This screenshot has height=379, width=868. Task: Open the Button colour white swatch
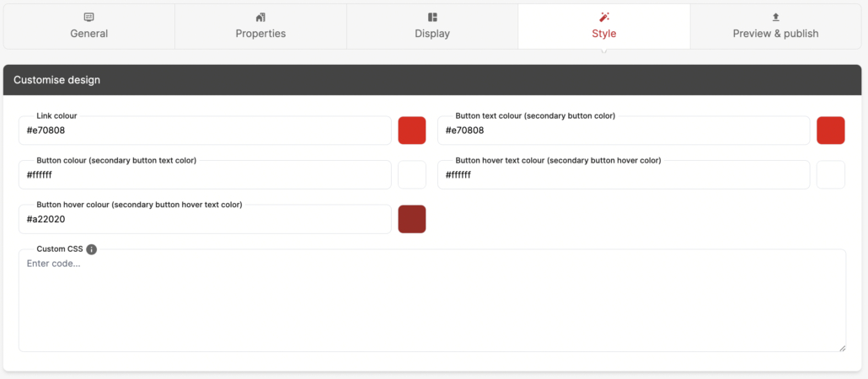coord(412,175)
